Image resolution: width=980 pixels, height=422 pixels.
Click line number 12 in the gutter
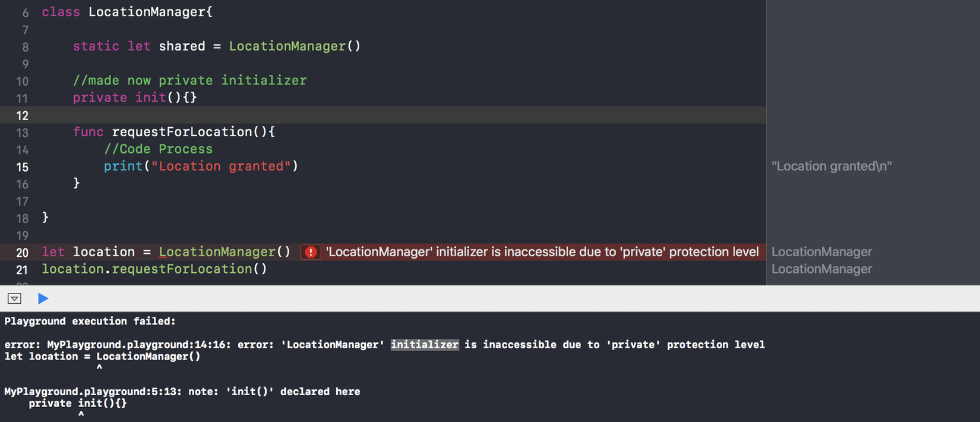point(22,115)
